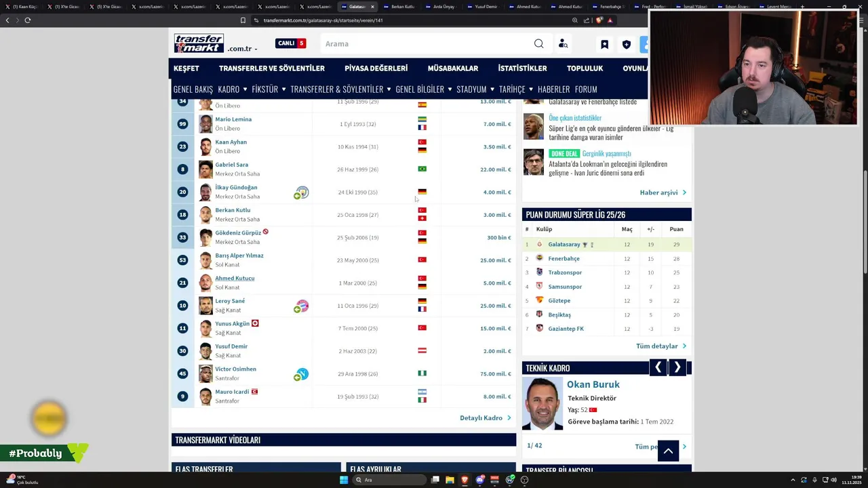The image size is (868, 488).
Task: Open Gabriel Sara's player profile
Action: tap(231, 165)
